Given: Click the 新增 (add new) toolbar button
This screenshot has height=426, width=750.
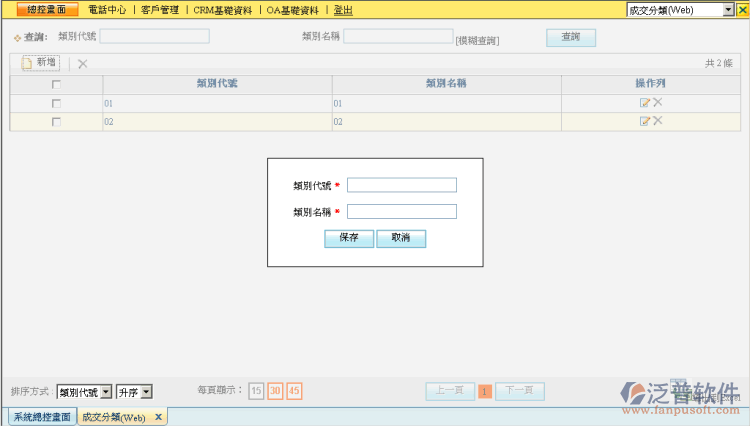Looking at the screenshot, I should [40, 63].
